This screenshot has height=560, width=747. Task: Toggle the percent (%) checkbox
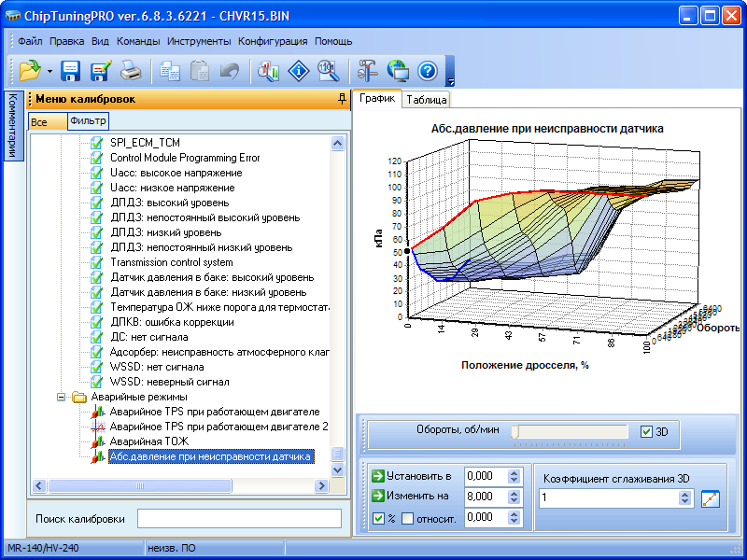378,518
